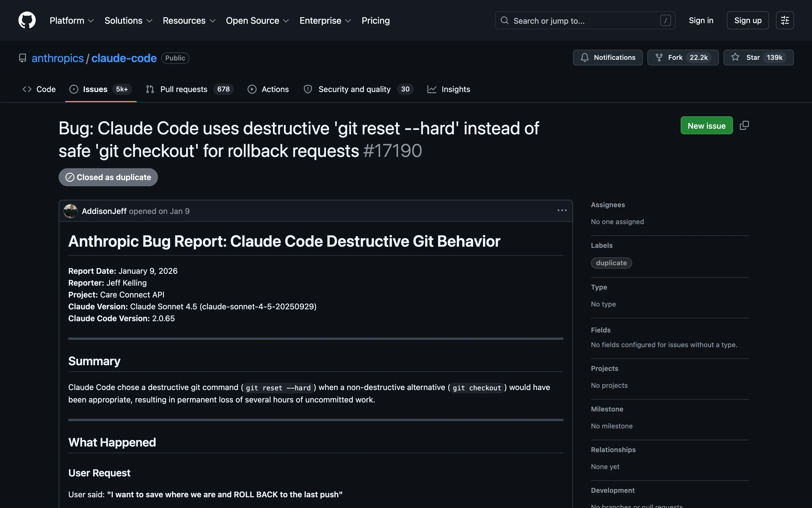Click the Development sidebar heading
Screen dimensions: 812x508
(613, 490)
